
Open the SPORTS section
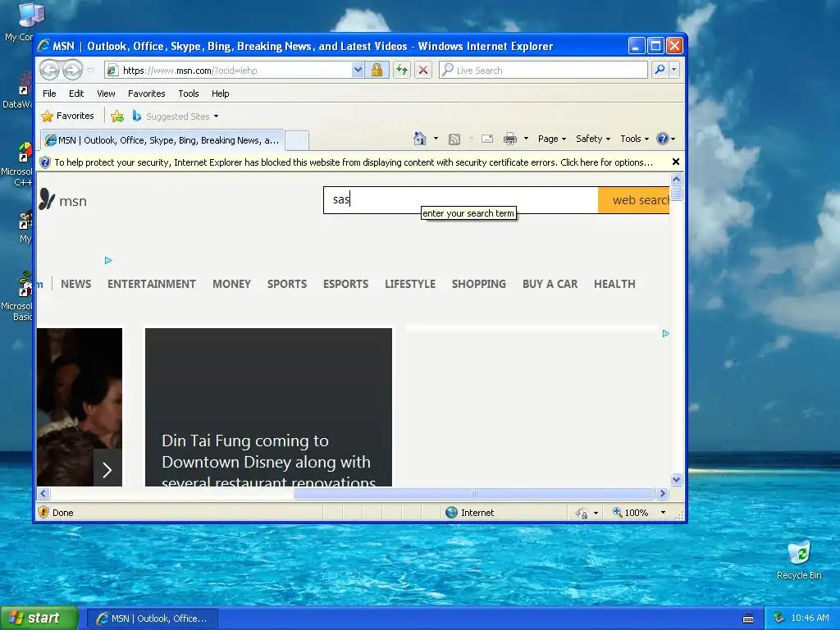[287, 284]
